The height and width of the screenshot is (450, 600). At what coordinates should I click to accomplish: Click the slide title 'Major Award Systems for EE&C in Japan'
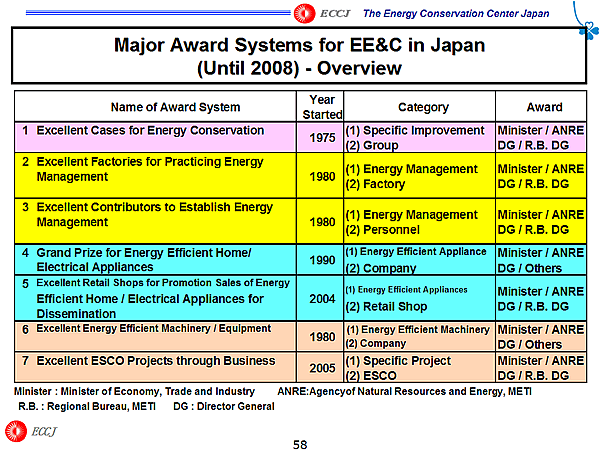pos(299,45)
